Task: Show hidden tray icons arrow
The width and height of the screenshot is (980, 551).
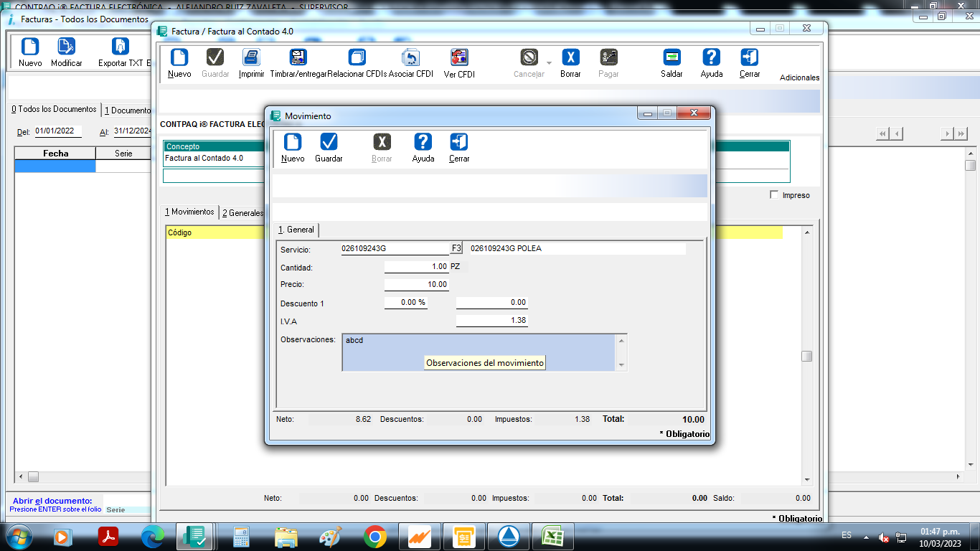Action: coord(866,537)
